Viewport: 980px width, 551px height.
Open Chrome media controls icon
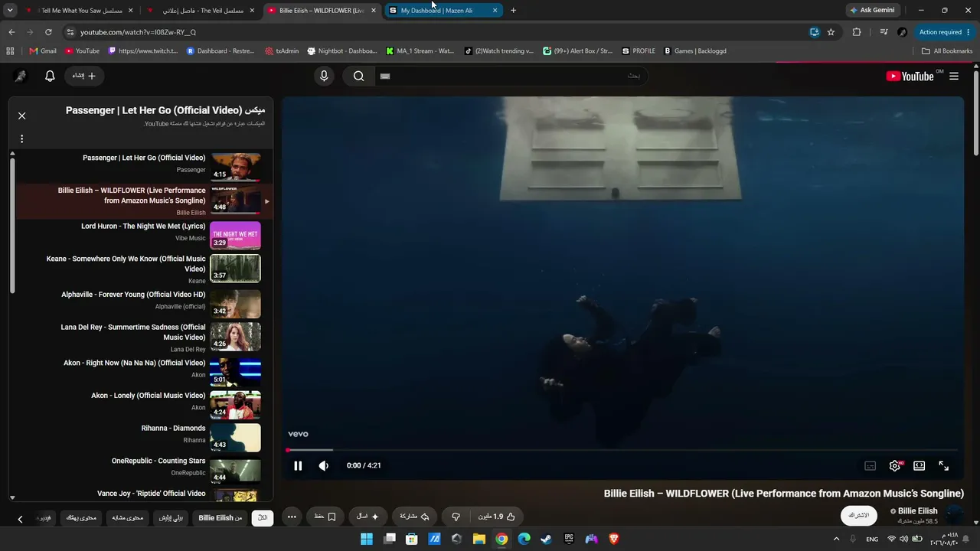pos(884,32)
